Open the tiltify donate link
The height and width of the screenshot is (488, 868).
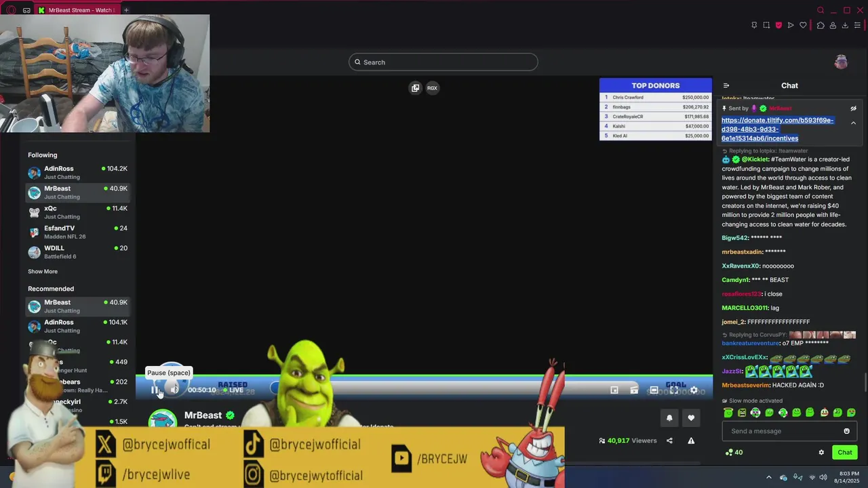[778, 129]
